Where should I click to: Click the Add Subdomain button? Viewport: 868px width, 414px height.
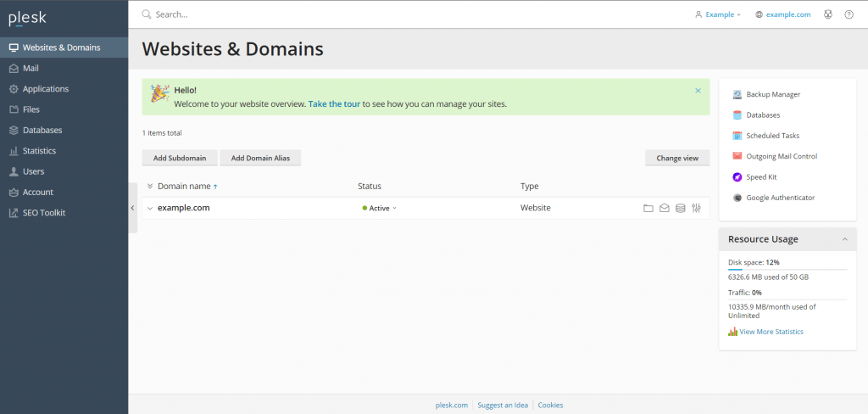pos(180,158)
